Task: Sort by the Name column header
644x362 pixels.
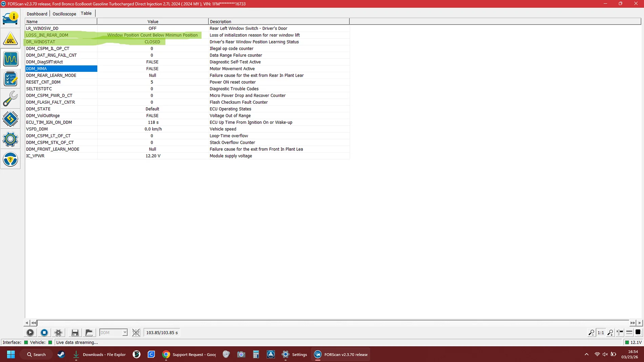Action: (x=61, y=21)
